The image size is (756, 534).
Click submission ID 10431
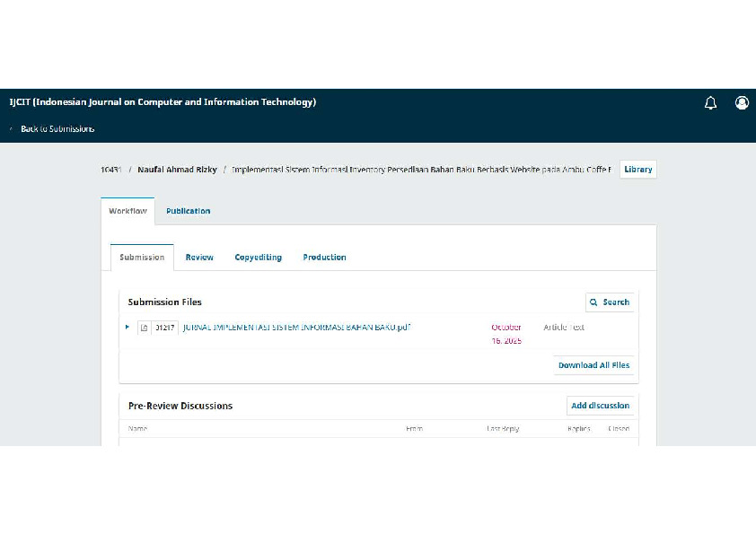(x=111, y=169)
